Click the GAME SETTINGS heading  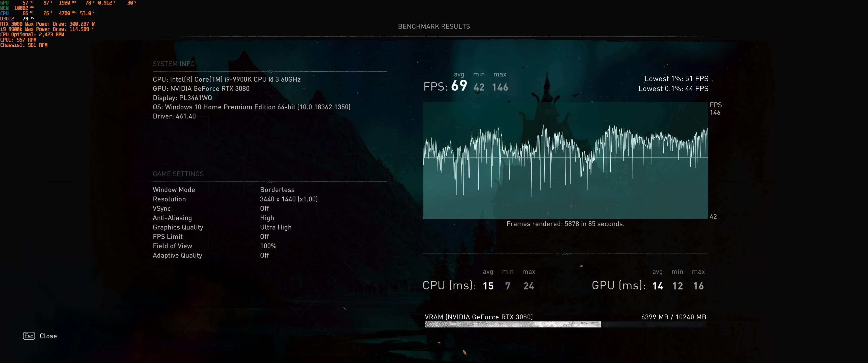pyautogui.click(x=178, y=174)
